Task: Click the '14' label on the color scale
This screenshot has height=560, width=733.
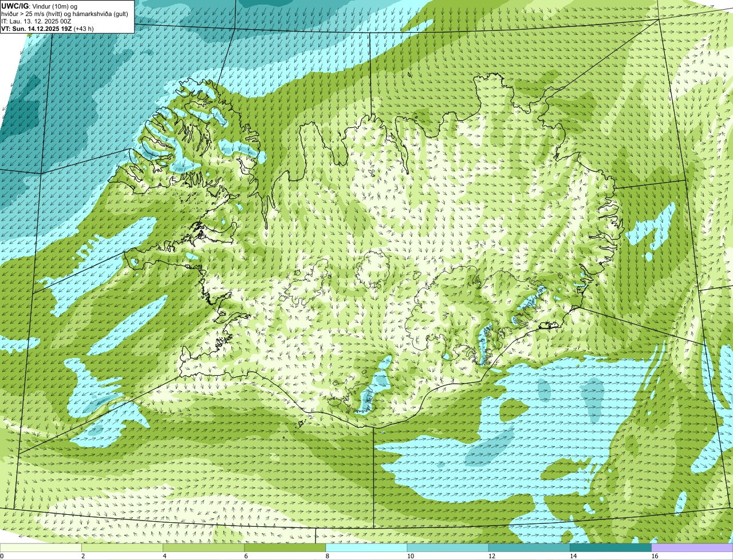Action: 573,556
